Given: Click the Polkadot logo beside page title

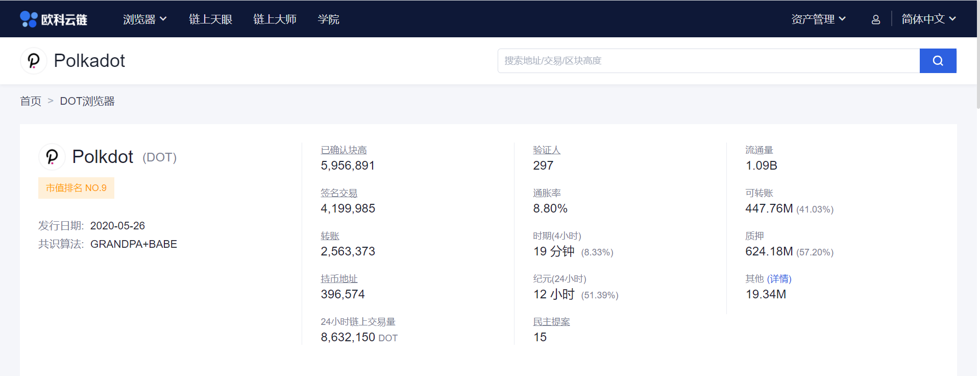Looking at the screenshot, I should point(34,61).
